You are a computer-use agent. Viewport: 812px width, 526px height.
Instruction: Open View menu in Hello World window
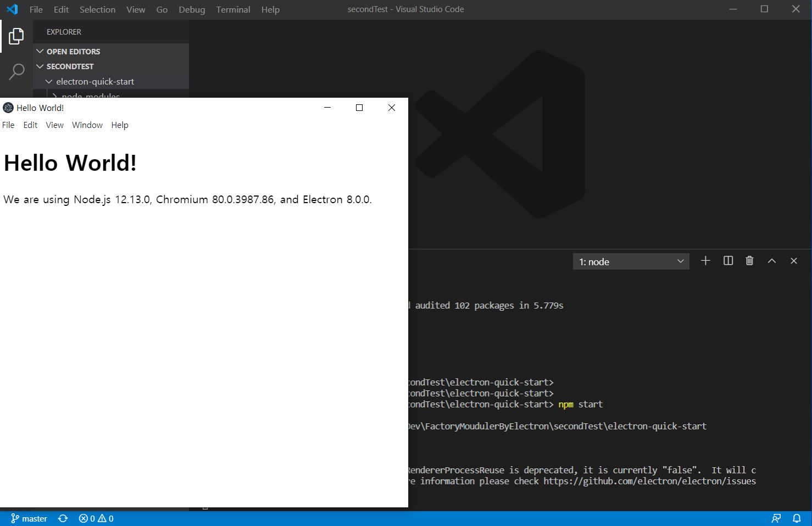click(54, 125)
